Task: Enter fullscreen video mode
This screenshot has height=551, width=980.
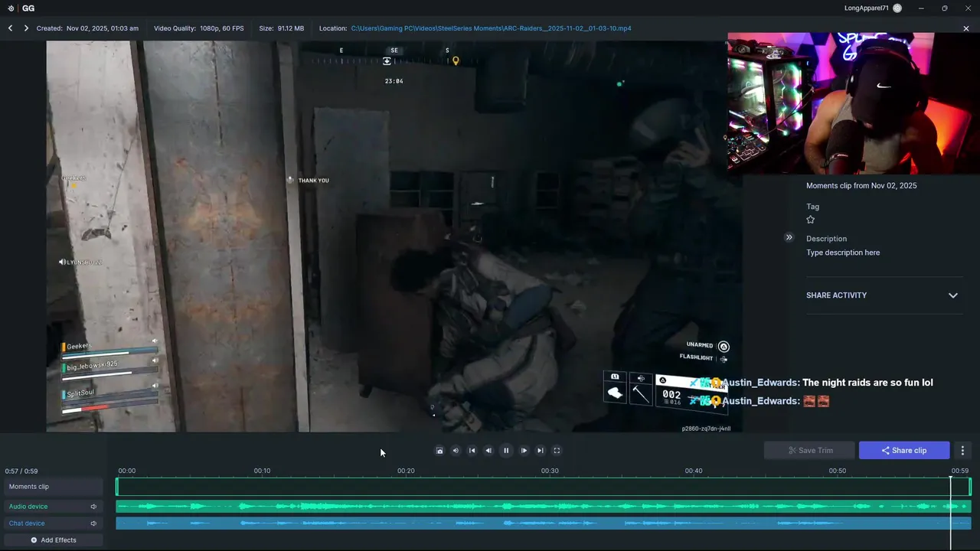Action: [557, 451]
